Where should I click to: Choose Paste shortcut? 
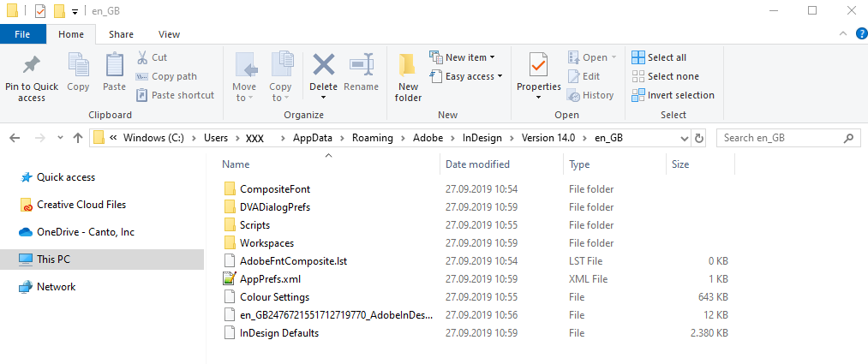(175, 95)
